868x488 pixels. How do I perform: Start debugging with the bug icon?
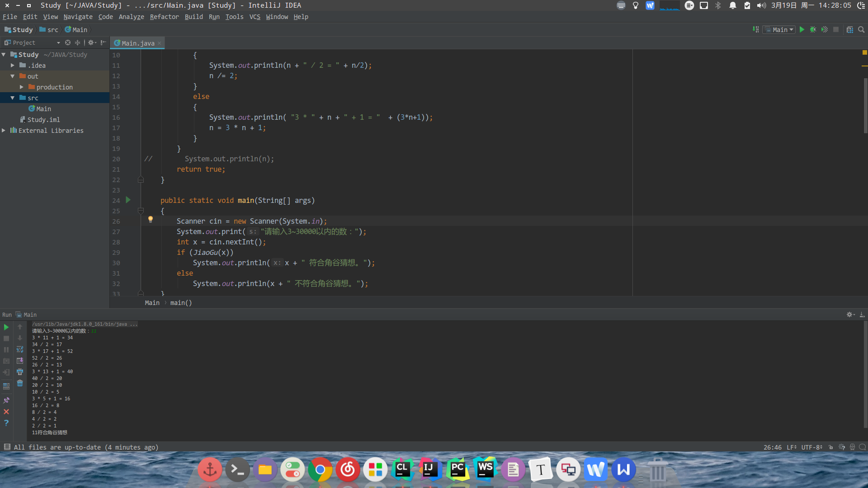(813, 29)
